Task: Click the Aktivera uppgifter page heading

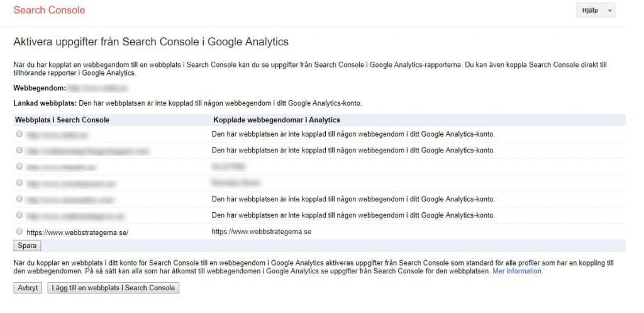Action: (151, 42)
